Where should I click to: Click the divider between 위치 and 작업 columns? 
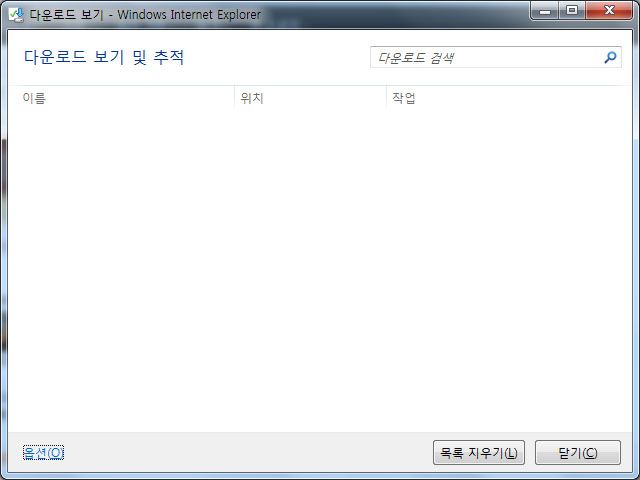(386, 98)
